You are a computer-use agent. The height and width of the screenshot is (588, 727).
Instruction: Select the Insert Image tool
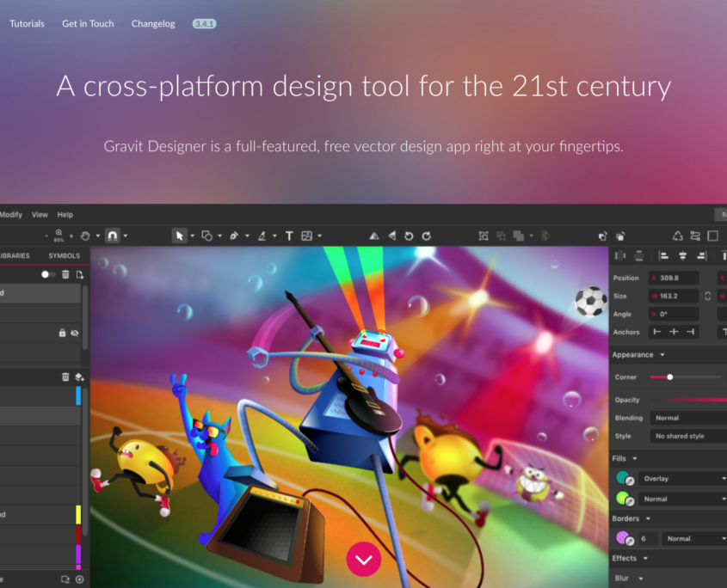(306, 236)
